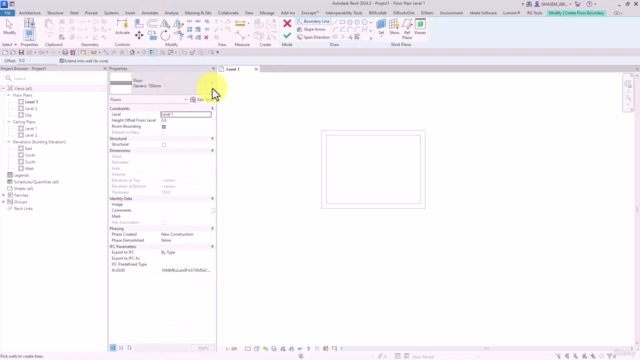Image resolution: width=640 pixels, height=360 pixels.
Task: Collapse the Floor Plans node
Action: 9,95
